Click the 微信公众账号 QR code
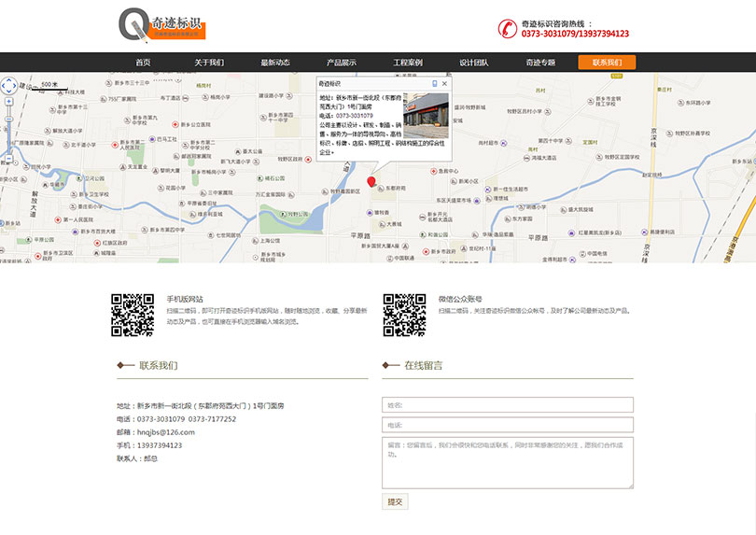Screen dimensions: 756x535 point(404,315)
